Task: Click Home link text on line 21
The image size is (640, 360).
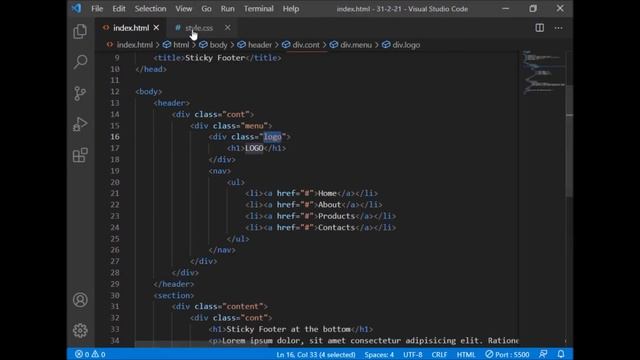Action: (327, 193)
